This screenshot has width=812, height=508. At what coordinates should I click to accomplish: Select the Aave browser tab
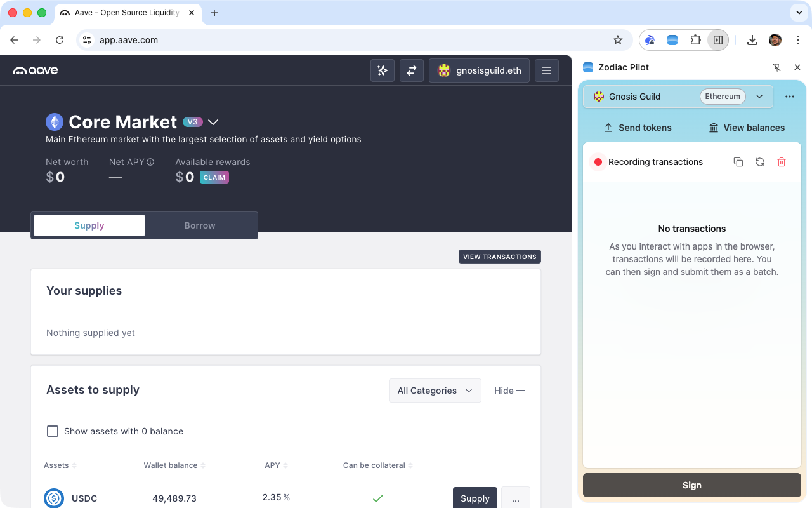click(x=128, y=13)
